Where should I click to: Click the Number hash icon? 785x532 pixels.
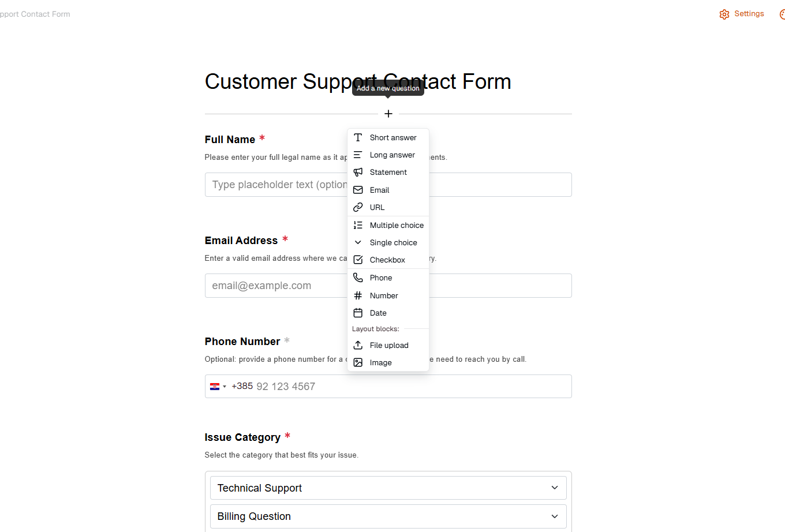pos(358,295)
